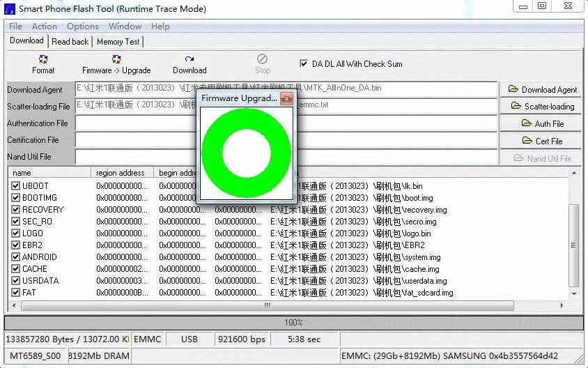588x368 pixels.
Task: Disable the RECOVERY partition checkbox
Action: (16, 210)
